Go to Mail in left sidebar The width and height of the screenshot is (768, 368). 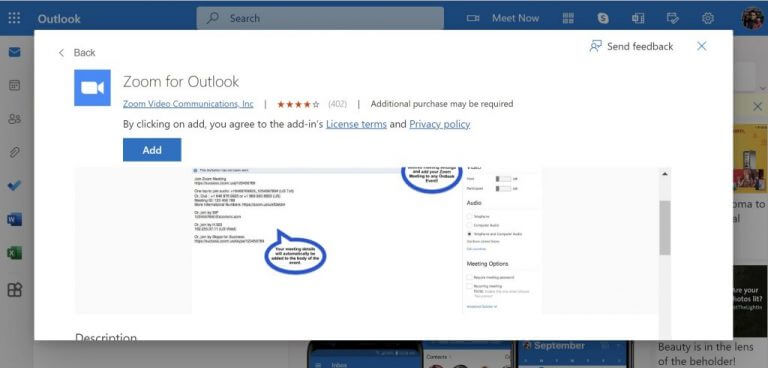[x=15, y=52]
